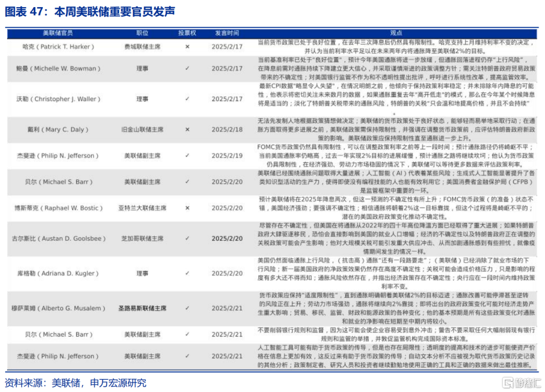Click the "发言时间" column header

pos(227,33)
